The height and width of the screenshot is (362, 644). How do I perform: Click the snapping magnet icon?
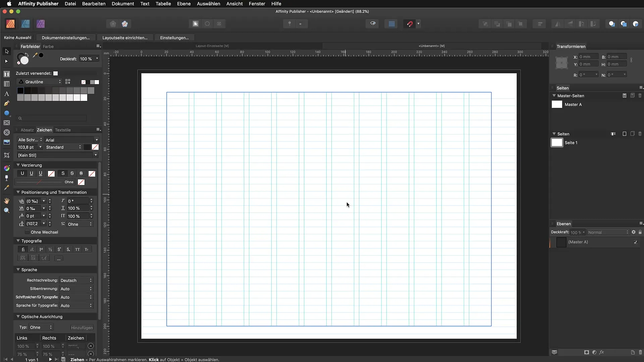tap(410, 24)
